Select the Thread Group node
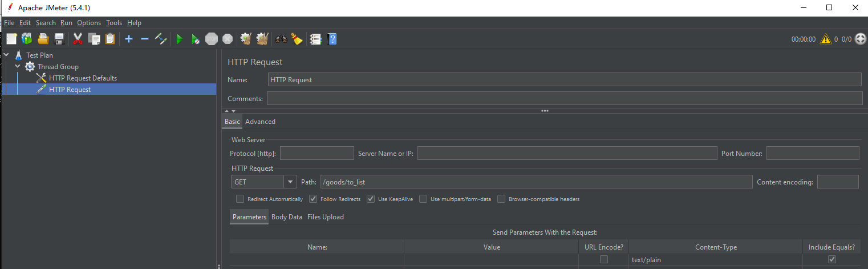The image size is (868, 269). [58, 67]
